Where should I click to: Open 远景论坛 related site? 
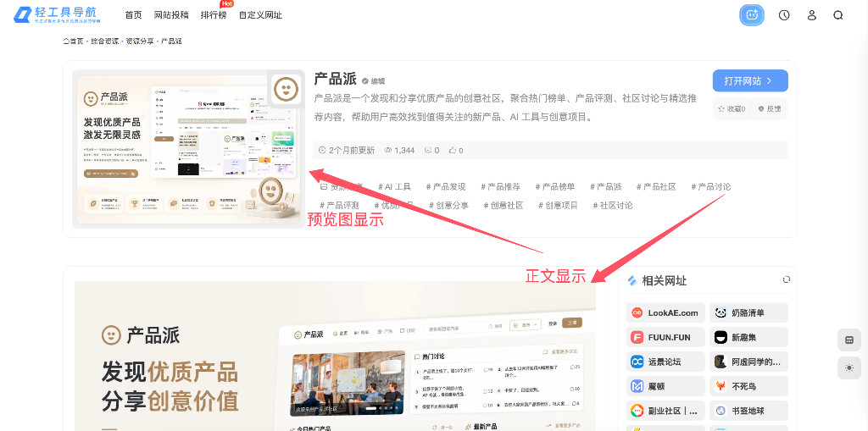coord(665,362)
